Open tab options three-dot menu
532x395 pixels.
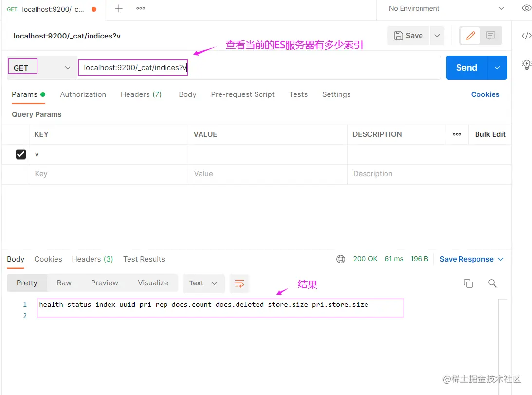coord(141,8)
